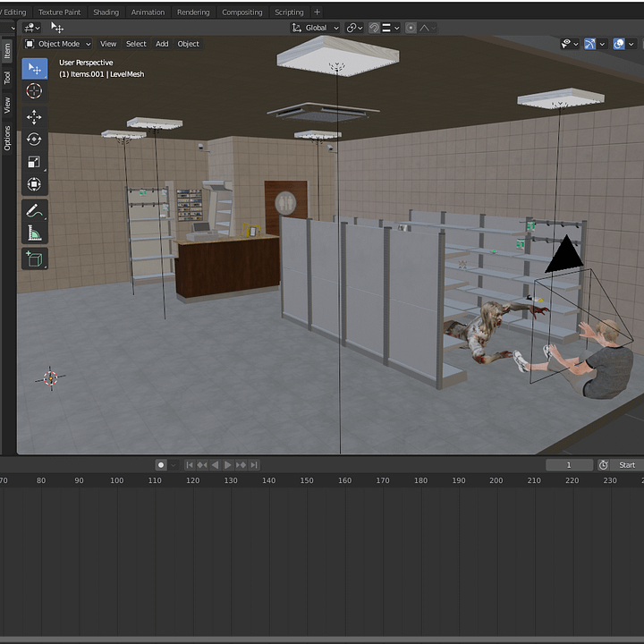Image resolution: width=644 pixels, height=644 pixels.
Task: Switch to Compositing workspace
Action: [241, 13]
